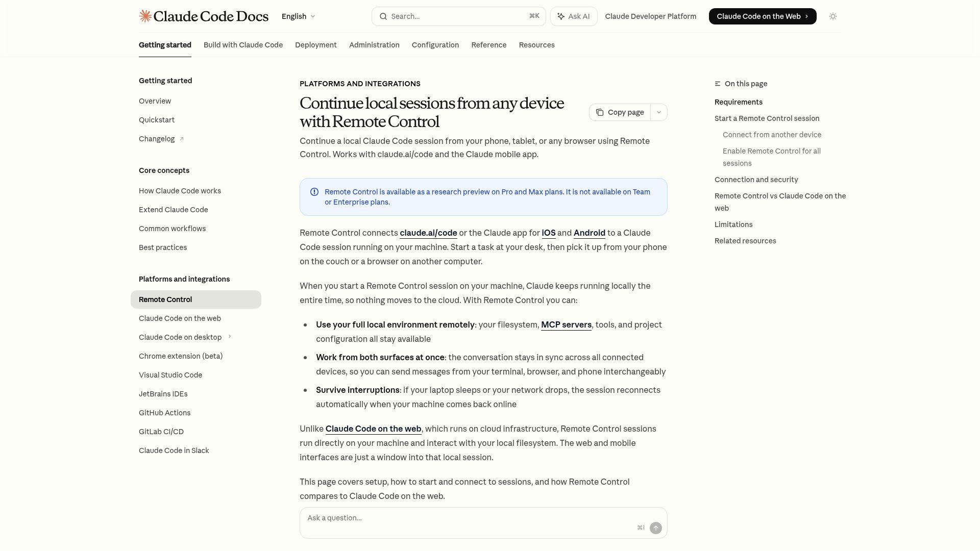The image size is (980, 551).
Task: Open the iOS app link
Action: point(549,233)
